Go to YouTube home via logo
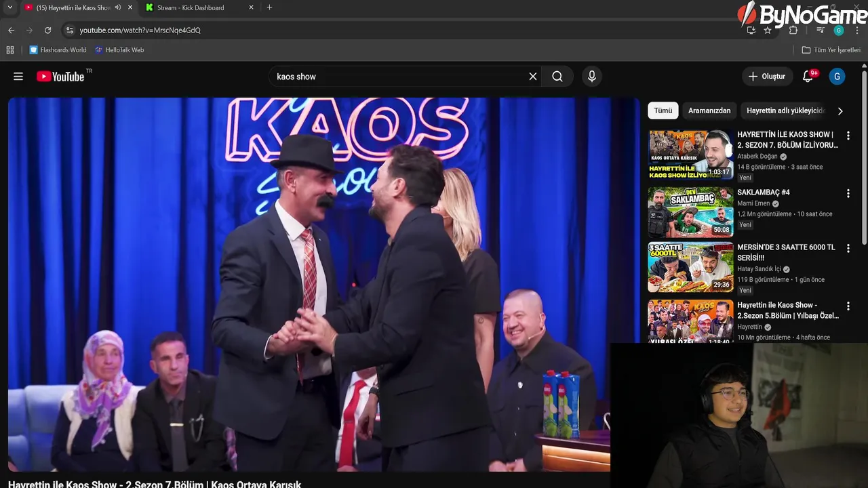The image size is (868, 488). (60, 77)
